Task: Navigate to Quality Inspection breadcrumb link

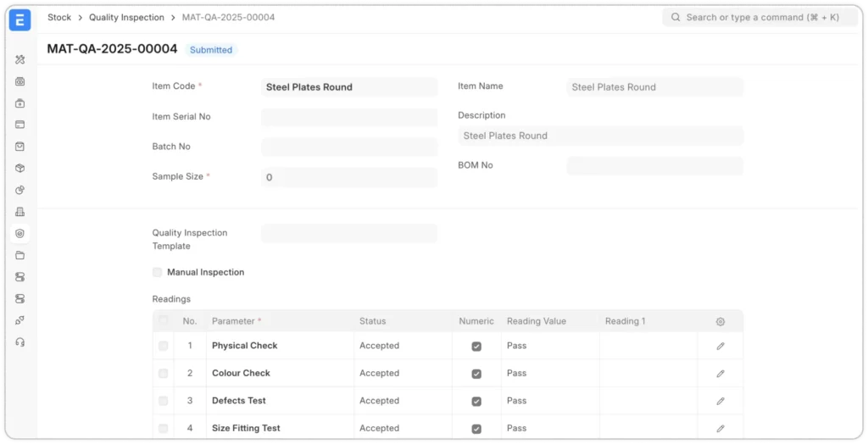Action: point(126,17)
